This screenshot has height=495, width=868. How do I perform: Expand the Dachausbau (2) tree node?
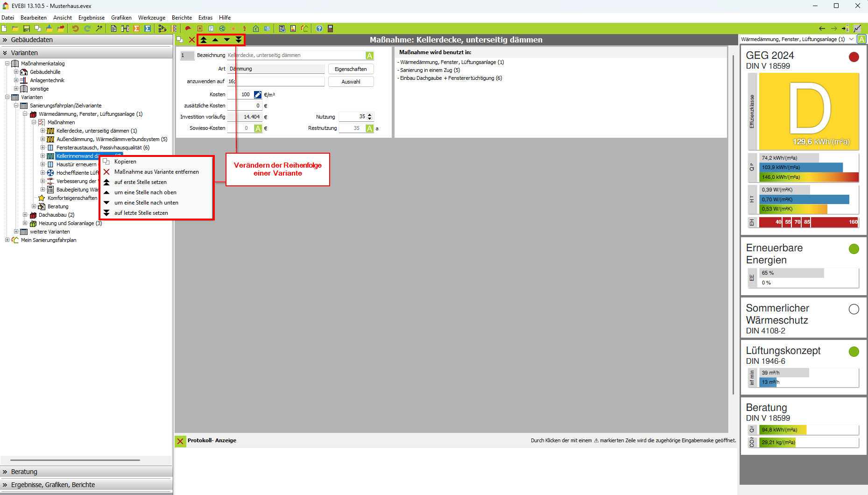(25, 215)
